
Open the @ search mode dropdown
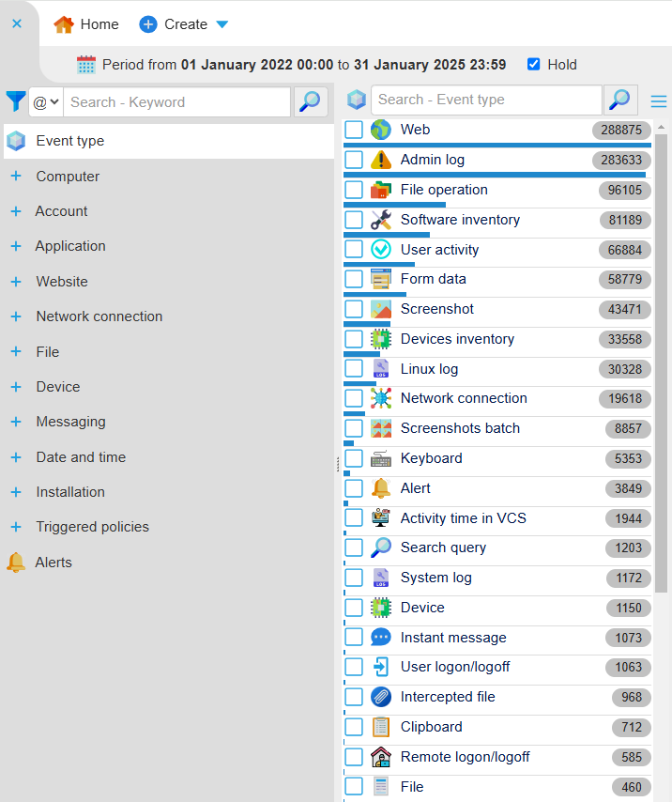tap(46, 102)
